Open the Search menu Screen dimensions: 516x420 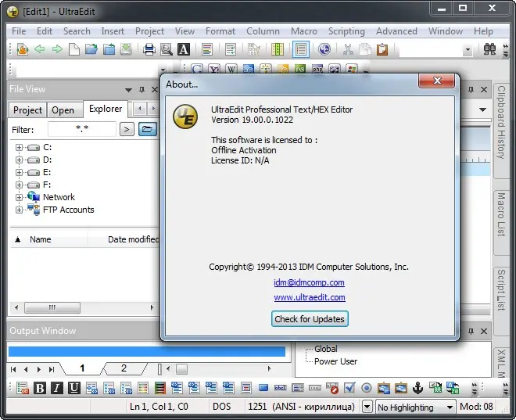tap(77, 31)
